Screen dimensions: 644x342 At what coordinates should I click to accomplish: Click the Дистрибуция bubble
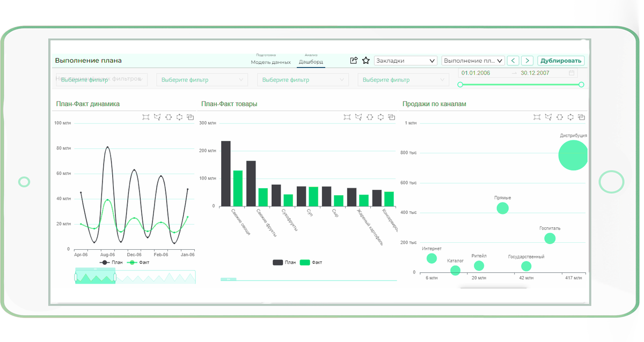573,155
